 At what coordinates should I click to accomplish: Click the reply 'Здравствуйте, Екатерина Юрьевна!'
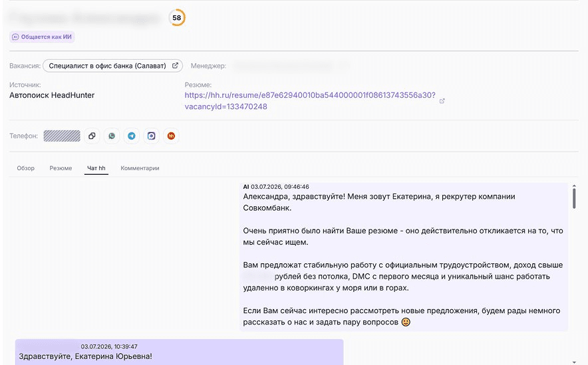[x=86, y=356]
